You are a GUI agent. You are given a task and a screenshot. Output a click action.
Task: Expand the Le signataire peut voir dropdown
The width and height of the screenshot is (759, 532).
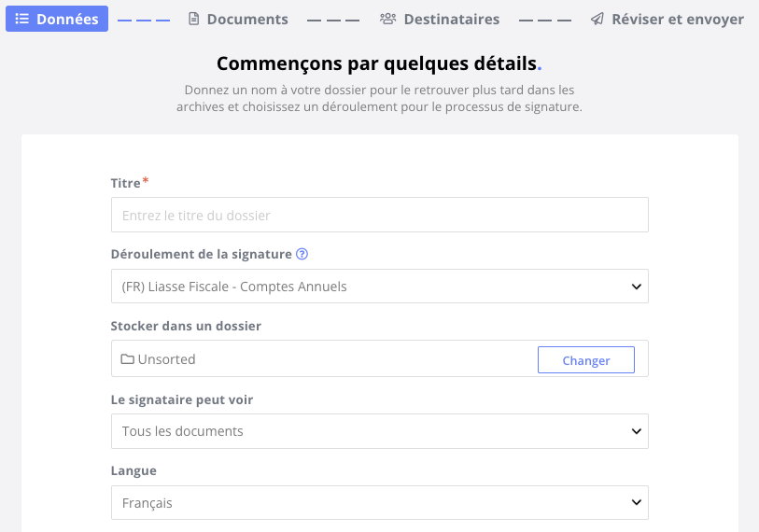point(379,431)
